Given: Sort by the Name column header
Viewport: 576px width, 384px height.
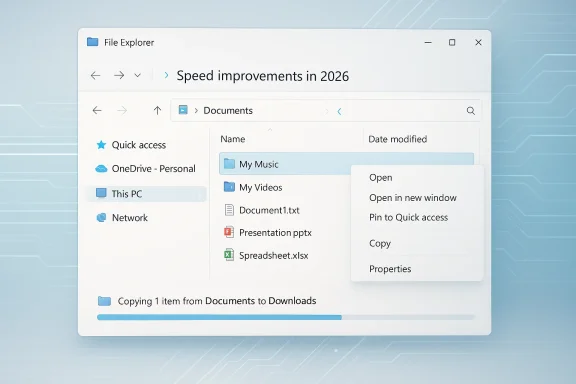Looking at the screenshot, I should pyautogui.click(x=233, y=139).
